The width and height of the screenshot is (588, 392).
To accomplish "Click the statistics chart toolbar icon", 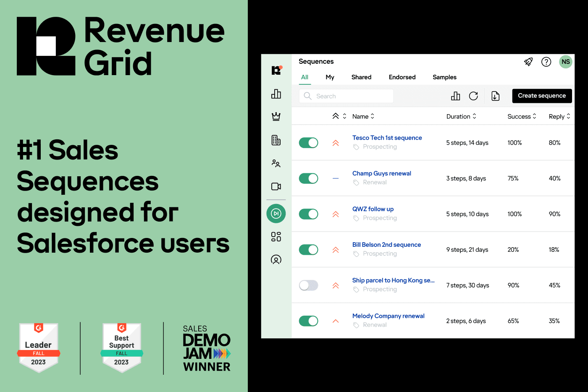I will pyautogui.click(x=455, y=96).
